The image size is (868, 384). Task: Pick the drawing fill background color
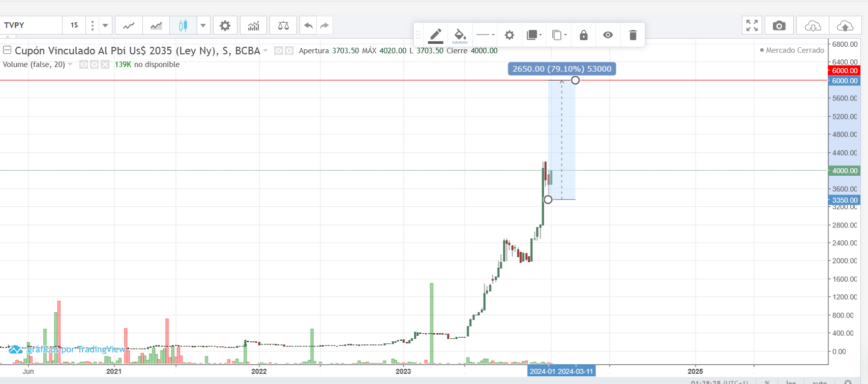pos(460,35)
